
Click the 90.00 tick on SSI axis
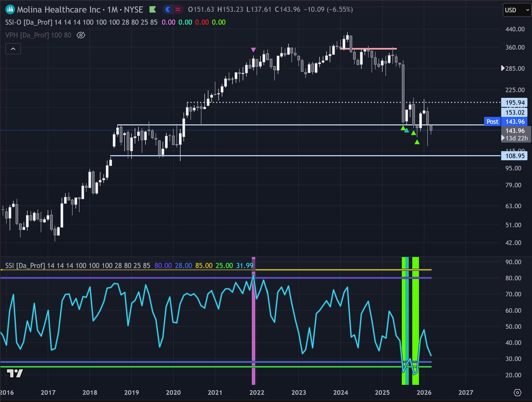click(514, 262)
